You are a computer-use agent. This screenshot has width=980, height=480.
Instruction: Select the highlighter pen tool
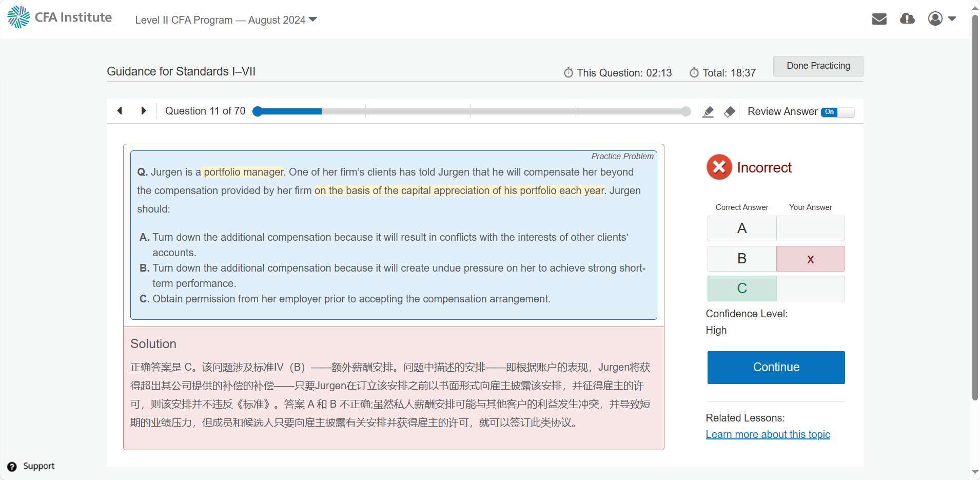coord(708,111)
